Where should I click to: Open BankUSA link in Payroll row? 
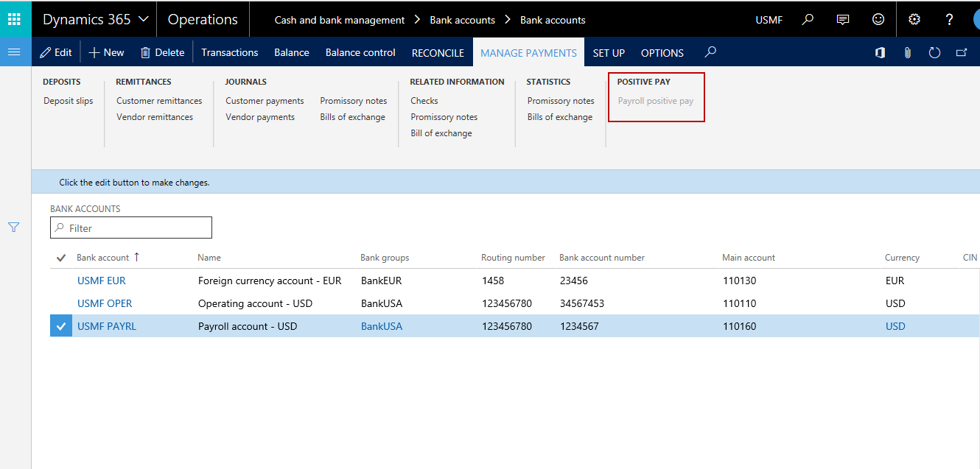coord(382,326)
